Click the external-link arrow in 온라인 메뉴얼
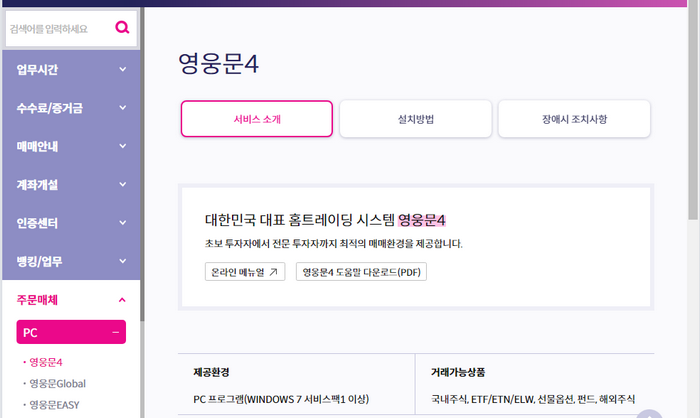Image resolution: width=700 pixels, height=418 pixels. (x=274, y=272)
